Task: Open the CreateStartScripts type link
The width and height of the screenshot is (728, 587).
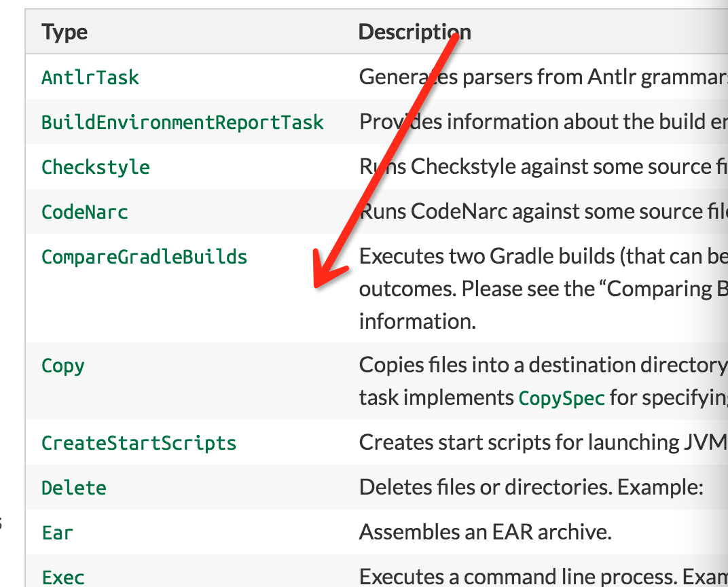Action: tap(139, 443)
